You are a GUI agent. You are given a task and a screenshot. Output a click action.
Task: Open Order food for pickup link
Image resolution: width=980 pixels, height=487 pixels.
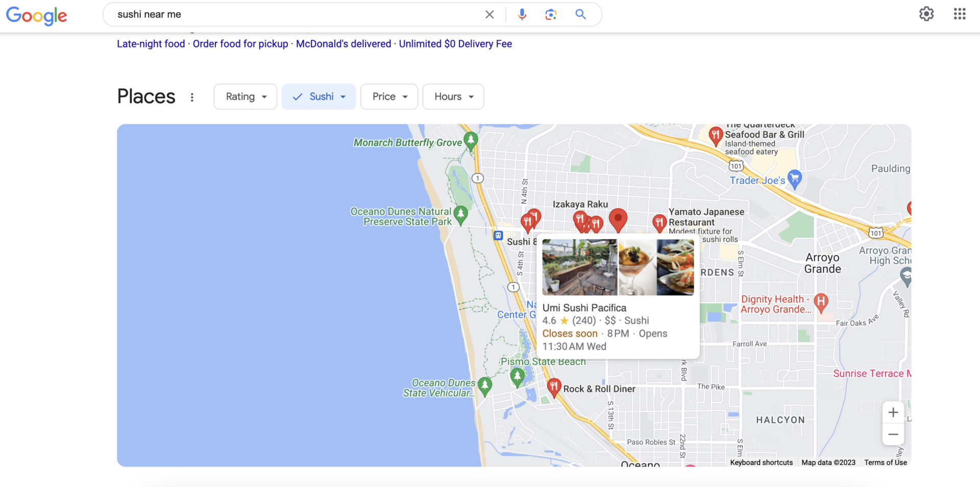pyautogui.click(x=240, y=44)
